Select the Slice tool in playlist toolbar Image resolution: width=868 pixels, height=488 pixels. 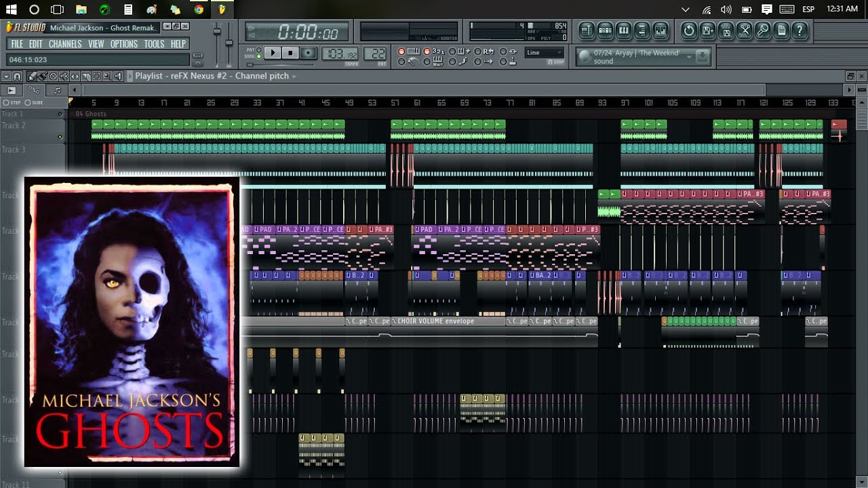click(x=86, y=76)
